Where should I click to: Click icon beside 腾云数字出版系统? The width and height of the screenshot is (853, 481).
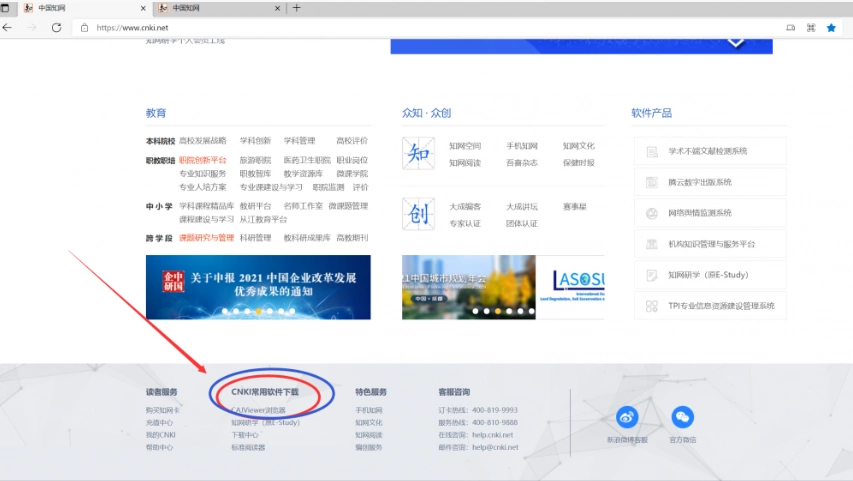[652, 183]
